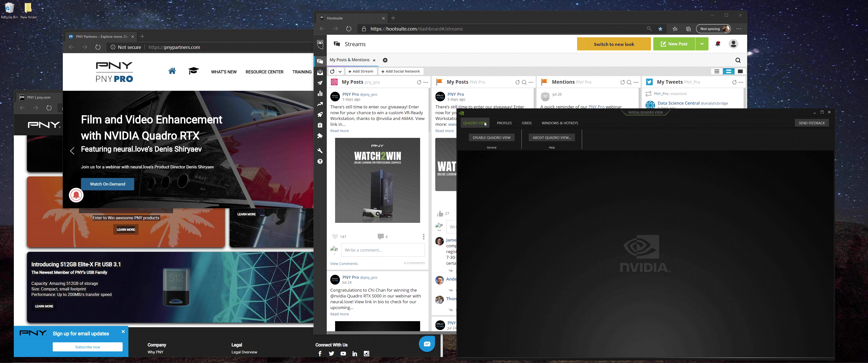Like the Instagram giveaway post heart
This screenshot has height=363, width=868.
tap(335, 236)
